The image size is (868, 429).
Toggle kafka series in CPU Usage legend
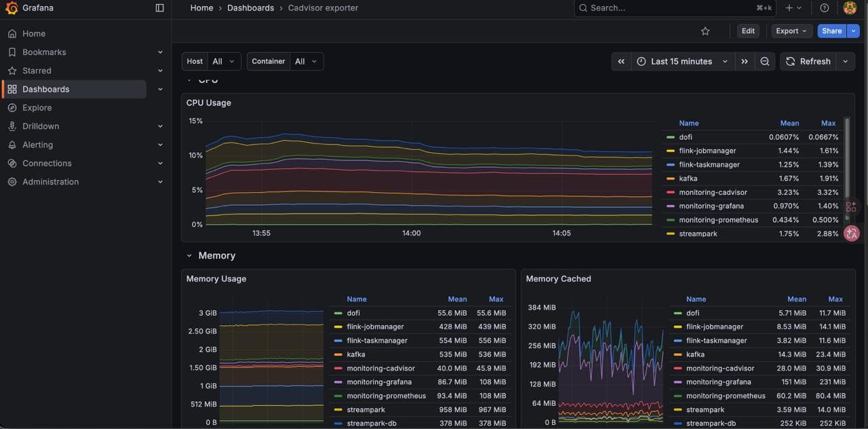tap(688, 179)
